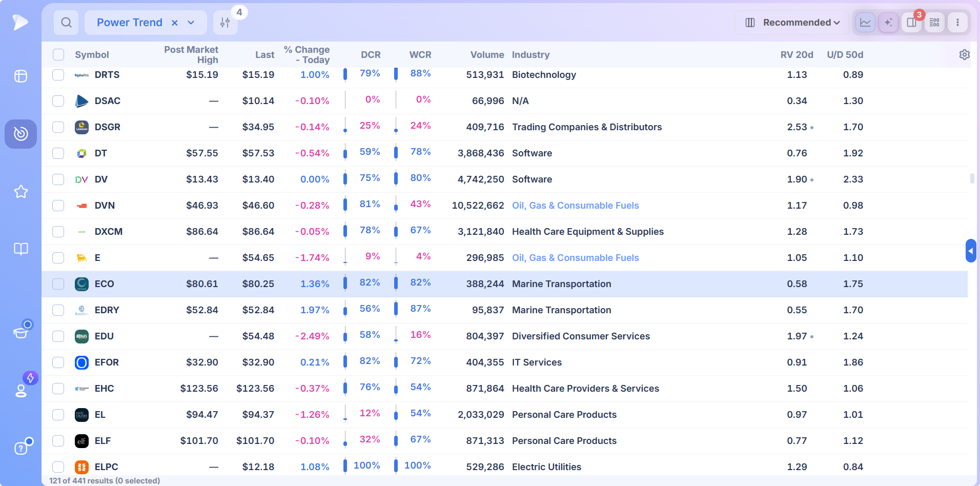Click the ELF logo icon

(81, 441)
